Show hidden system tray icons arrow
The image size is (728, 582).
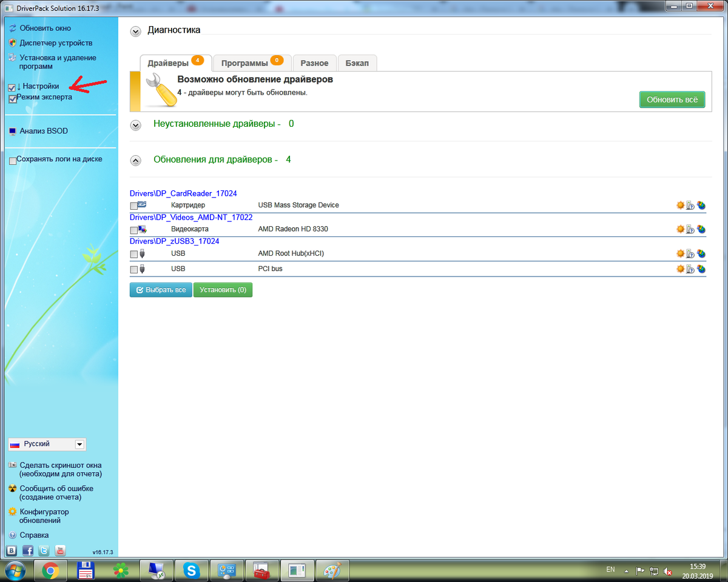626,570
